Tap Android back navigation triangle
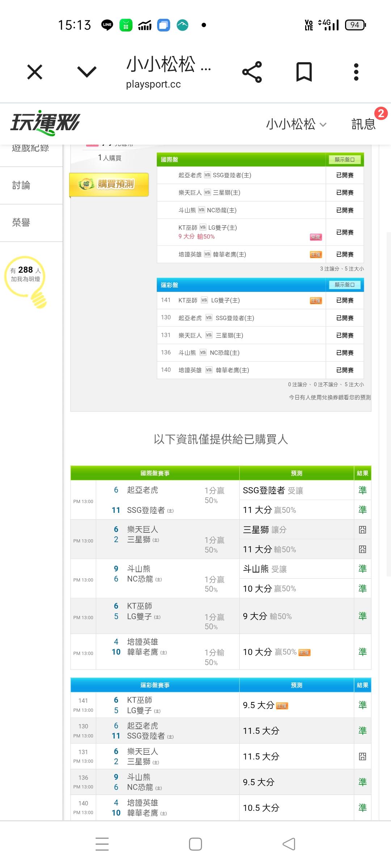 click(x=289, y=844)
